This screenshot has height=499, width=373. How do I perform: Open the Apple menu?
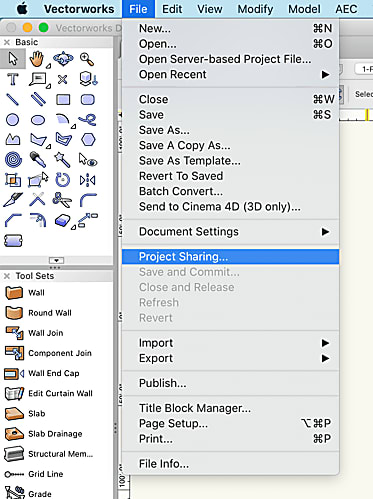(x=22, y=9)
